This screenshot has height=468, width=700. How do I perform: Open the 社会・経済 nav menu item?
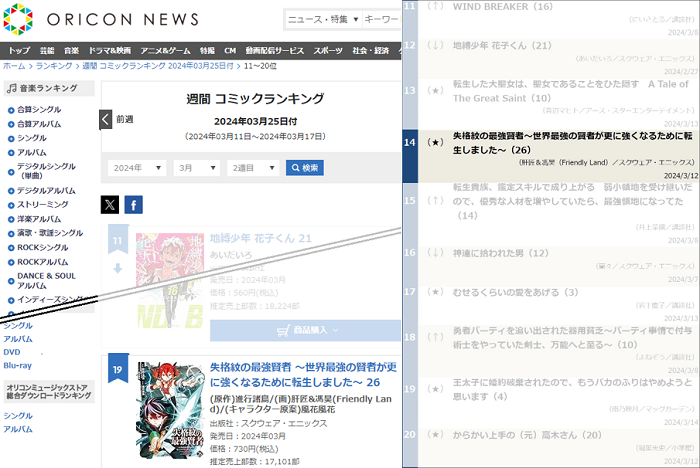pos(371,51)
